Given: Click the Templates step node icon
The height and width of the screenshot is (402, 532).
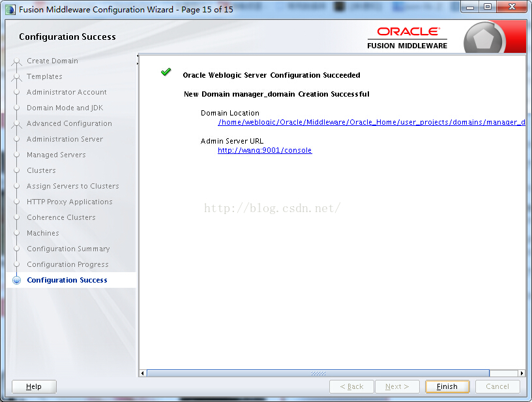Looking at the screenshot, I should coord(16,77).
